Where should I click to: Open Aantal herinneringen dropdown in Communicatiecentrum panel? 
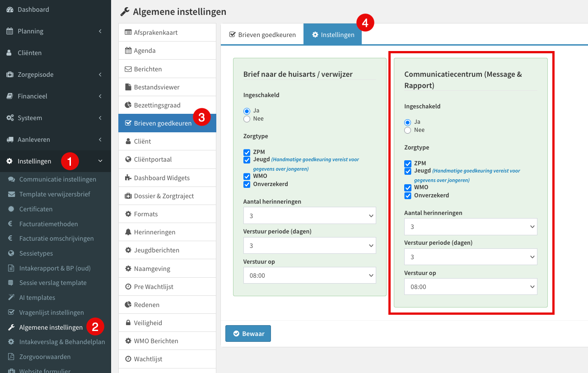coord(471,227)
